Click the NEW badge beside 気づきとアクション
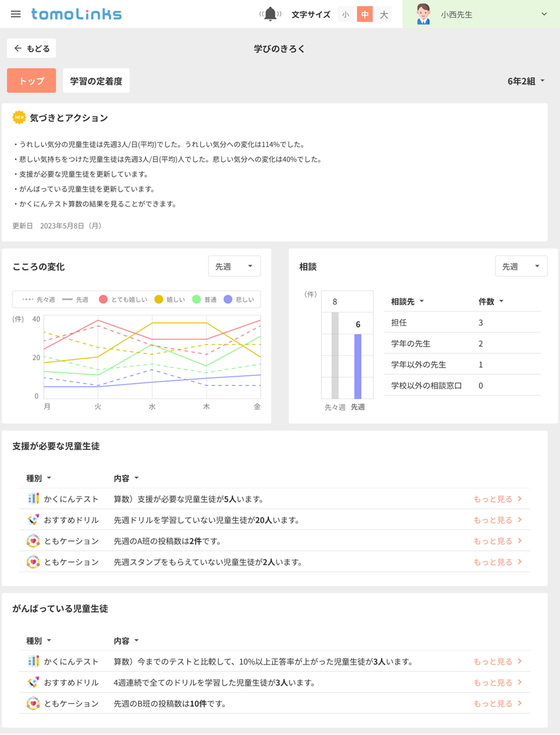The width and height of the screenshot is (560, 735). pyautogui.click(x=19, y=118)
